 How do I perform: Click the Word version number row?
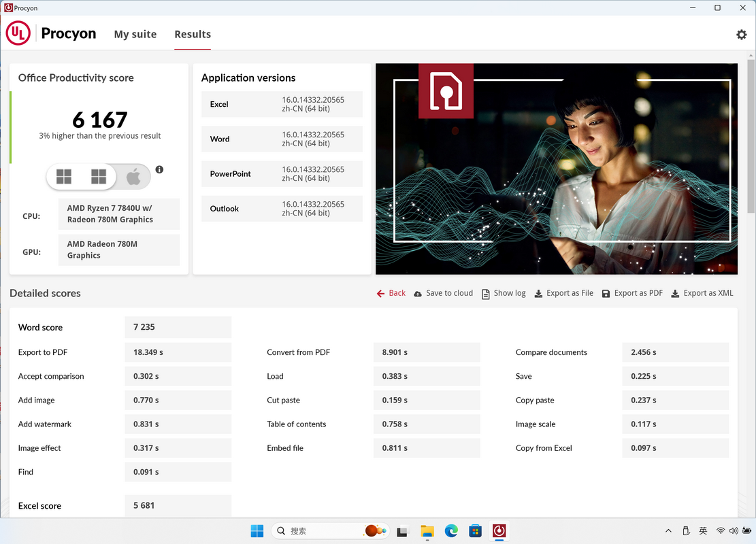click(x=282, y=139)
